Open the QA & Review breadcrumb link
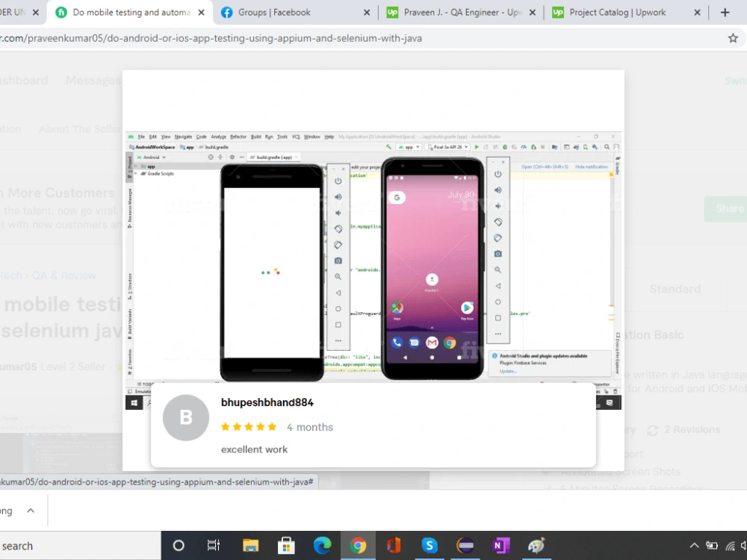The width and height of the screenshot is (747, 560). (x=63, y=276)
